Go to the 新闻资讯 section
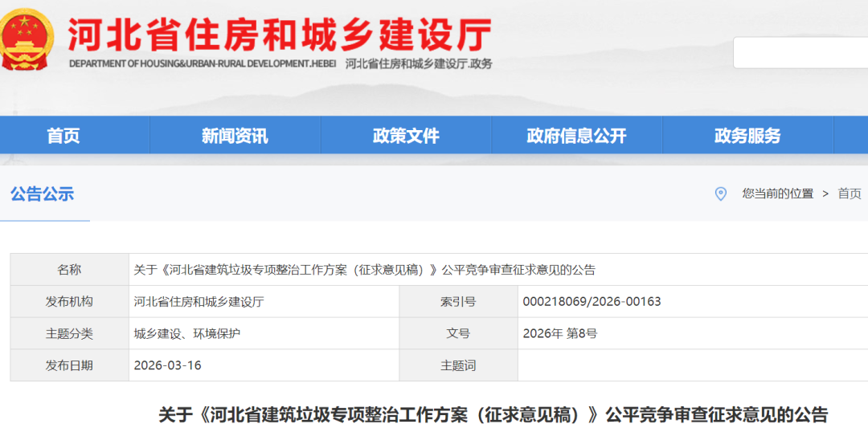 [x=235, y=136]
